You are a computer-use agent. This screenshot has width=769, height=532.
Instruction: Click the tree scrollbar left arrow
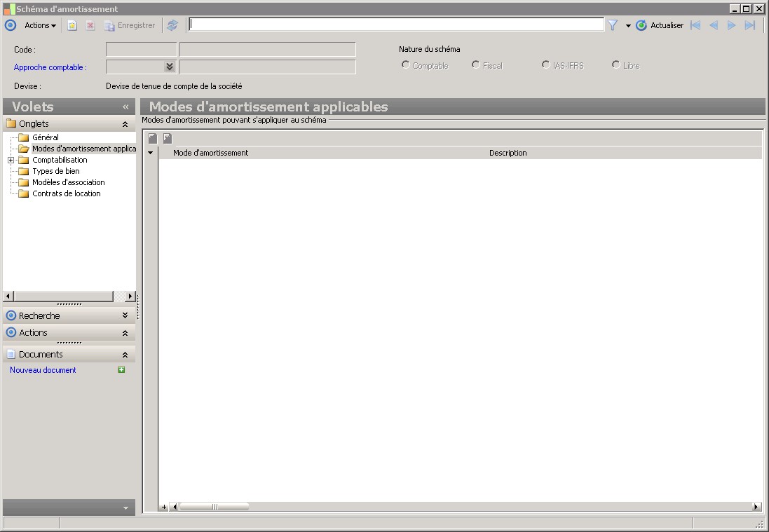point(8,296)
